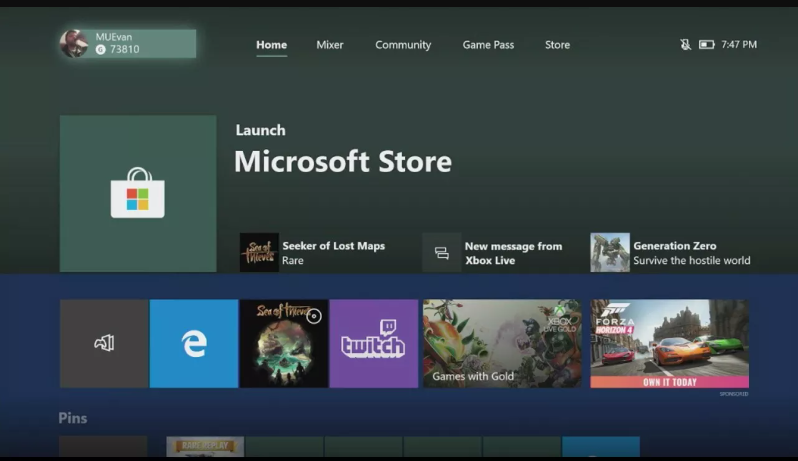Click the Xbox Live message icon

coord(442,252)
